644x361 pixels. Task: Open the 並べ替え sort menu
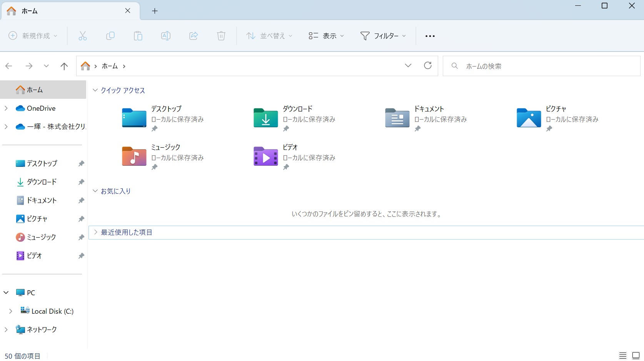pyautogui.click(x=269, y=36)
